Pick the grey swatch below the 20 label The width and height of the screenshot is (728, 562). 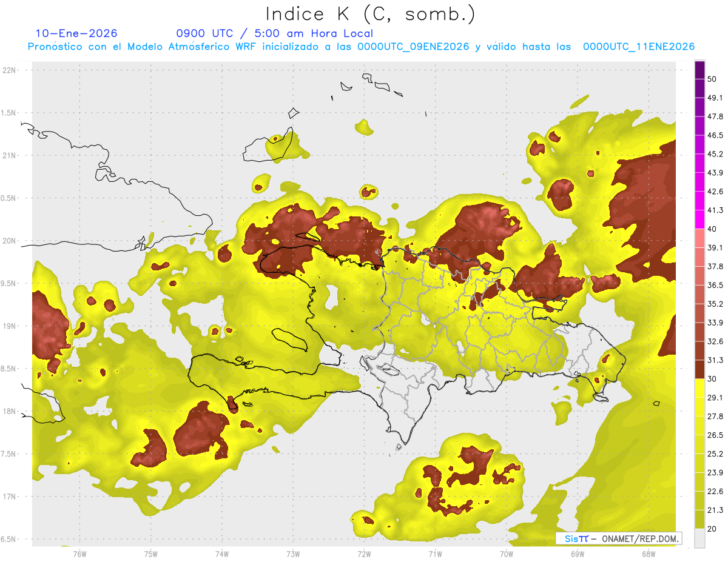[x=699, y=538]
